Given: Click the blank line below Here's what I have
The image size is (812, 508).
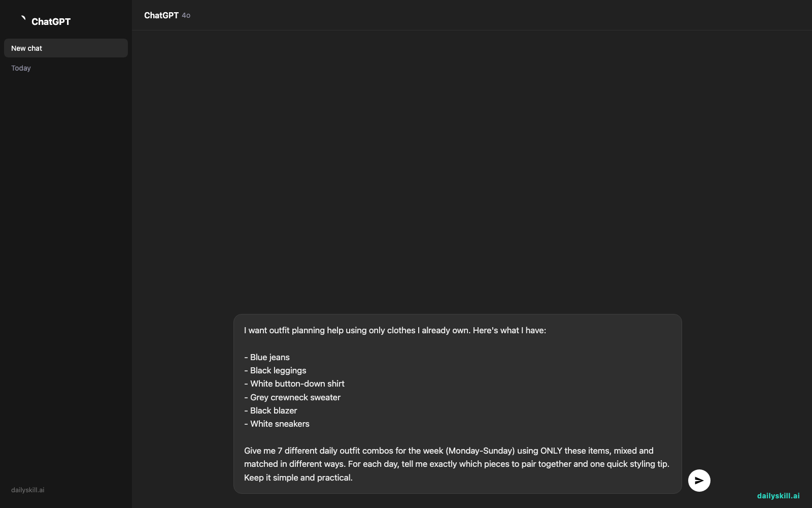Looking at the screenshot, I should pyautogui.click(x=457, y=344).
